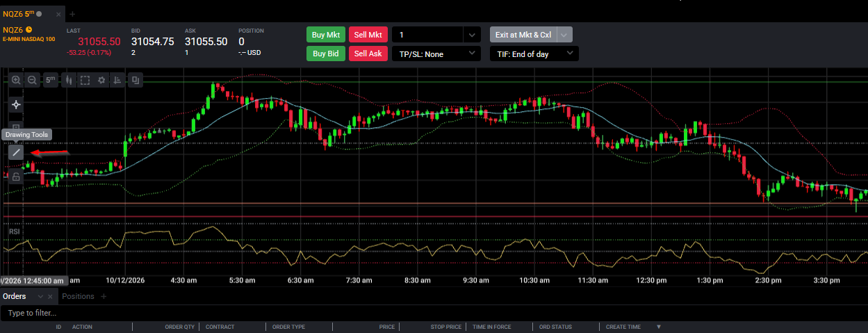
Task: Open the Drawing Tools line icon
Action: [x=16, y=152]
